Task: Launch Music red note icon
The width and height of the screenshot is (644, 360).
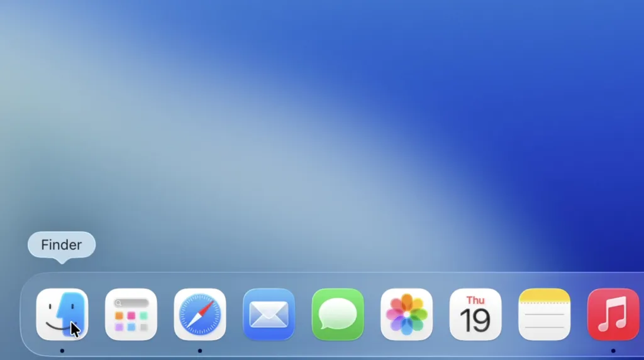Action: tap(613, 314)
